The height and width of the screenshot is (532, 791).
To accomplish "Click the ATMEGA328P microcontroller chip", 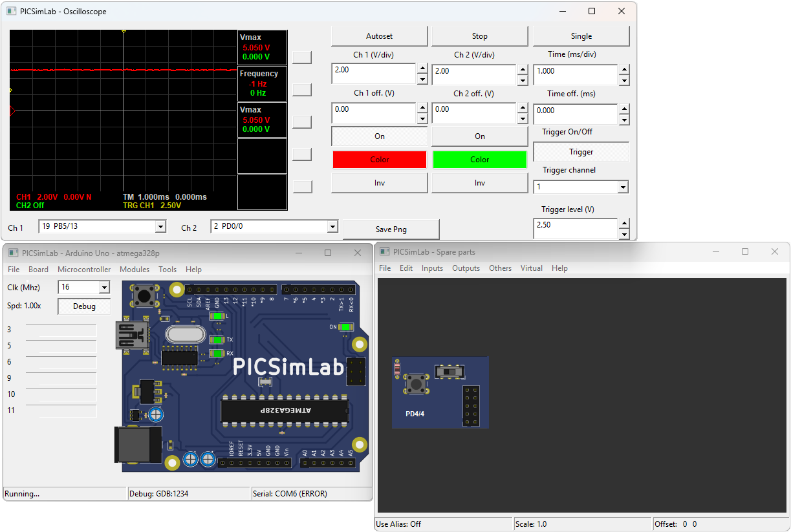I will pyautogui.click(x=285, y=410).
